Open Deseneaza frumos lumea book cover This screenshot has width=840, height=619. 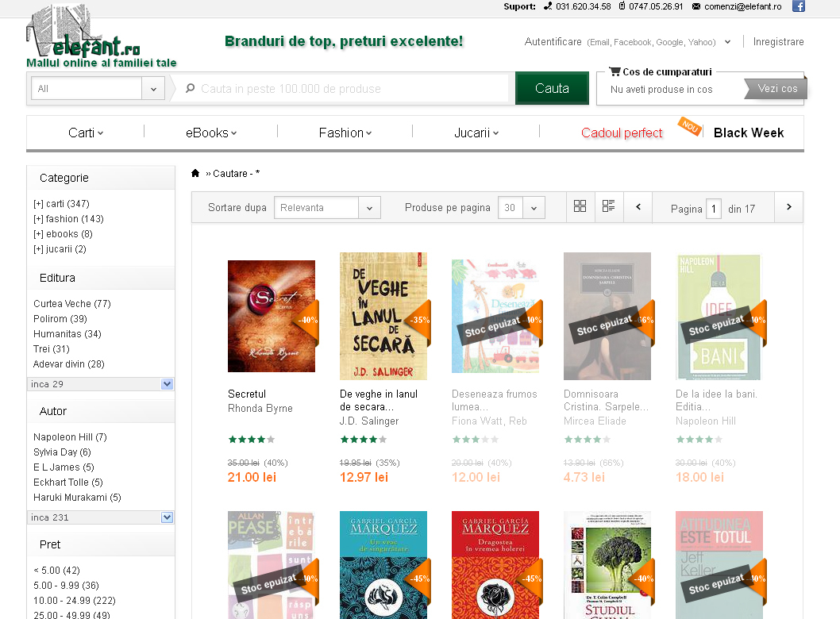pos(495,316)
